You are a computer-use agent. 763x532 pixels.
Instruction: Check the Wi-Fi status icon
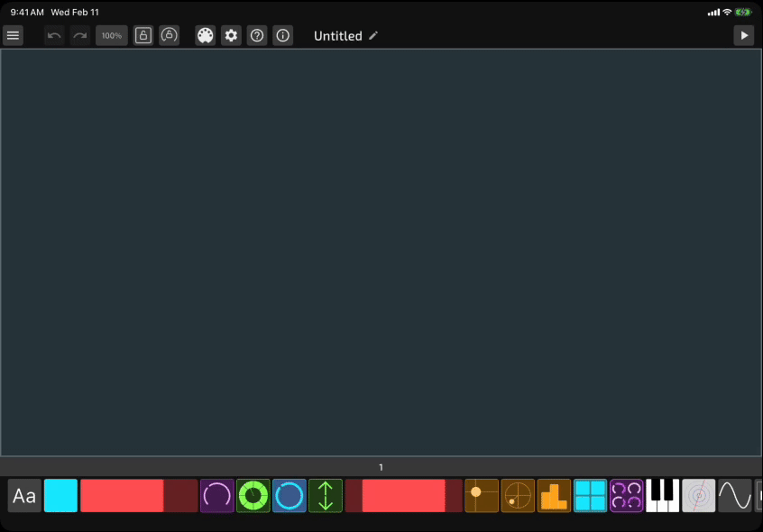[x=727, y=12]
